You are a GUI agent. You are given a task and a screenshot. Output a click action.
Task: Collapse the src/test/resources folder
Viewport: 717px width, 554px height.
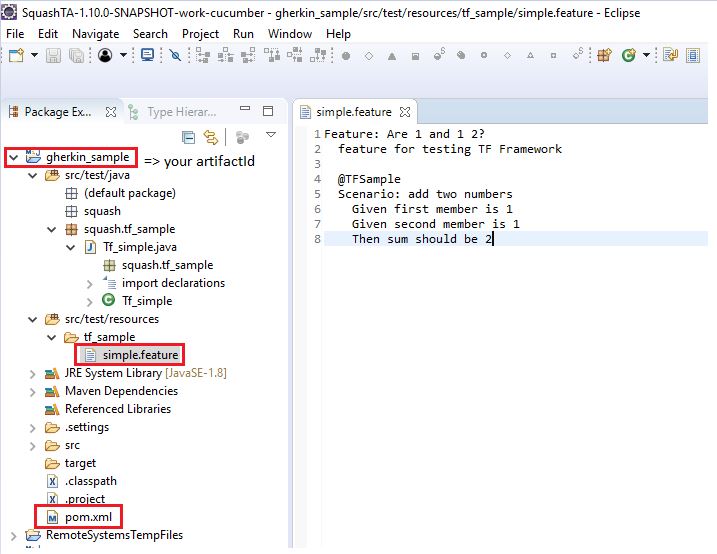point(32,320)
